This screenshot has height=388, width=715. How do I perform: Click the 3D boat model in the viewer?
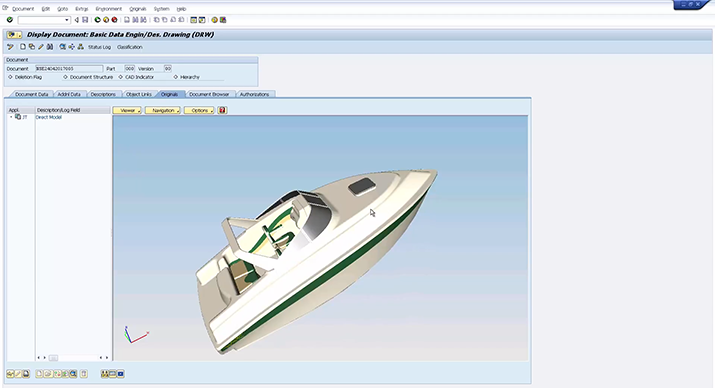pyautogui.click(x=316, y=261)
